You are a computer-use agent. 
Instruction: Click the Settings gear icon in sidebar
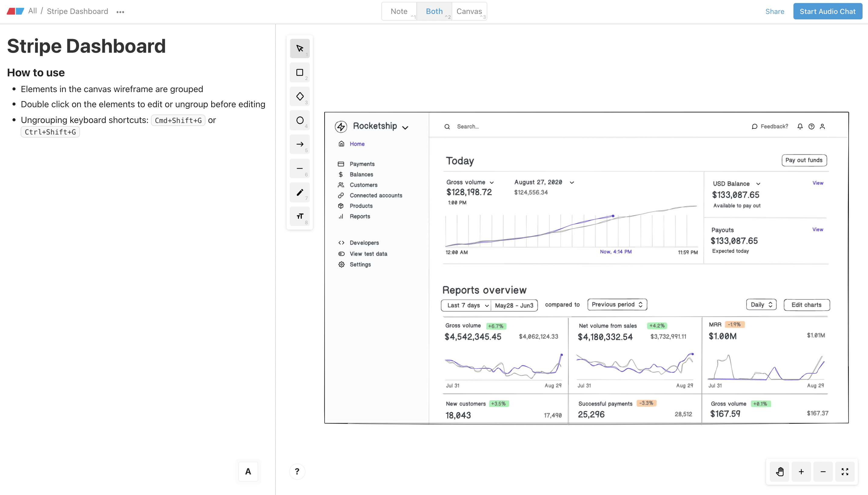(342, 264)
